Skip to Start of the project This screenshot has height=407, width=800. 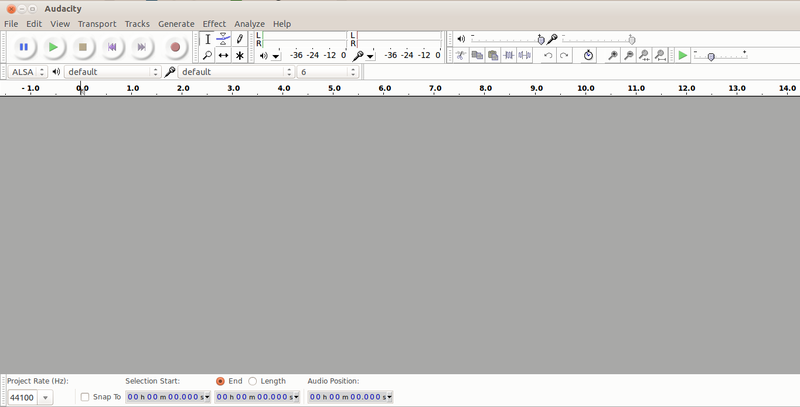(x=112, y=47)
